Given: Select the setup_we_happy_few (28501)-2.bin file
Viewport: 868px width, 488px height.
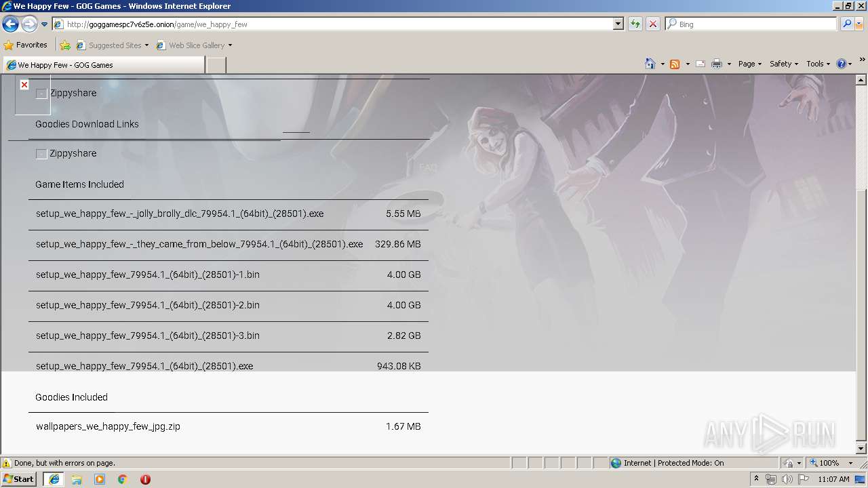Looking at the screenshot, I should [229, 306].
